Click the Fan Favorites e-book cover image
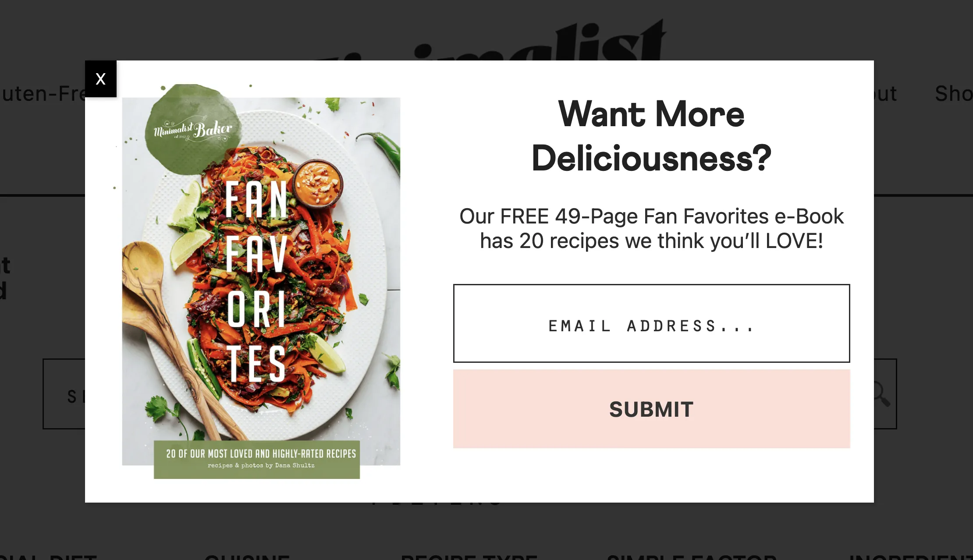 click(261, 281)
